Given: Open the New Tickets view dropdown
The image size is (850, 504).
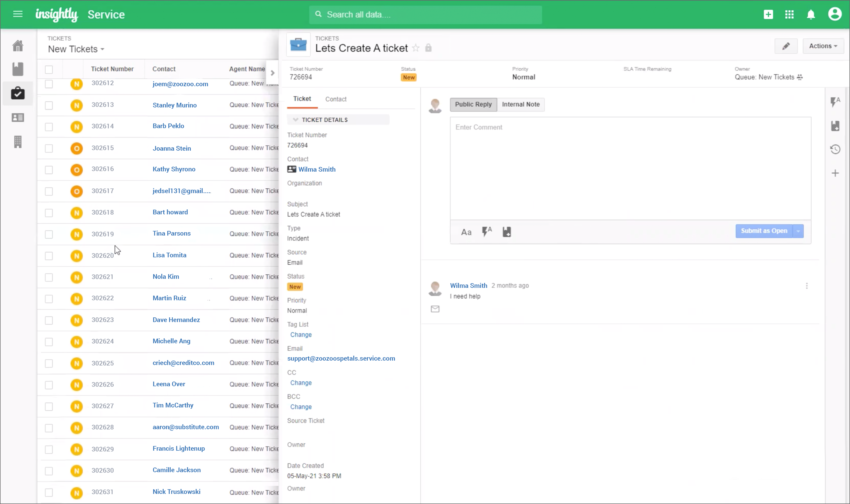Looking at the screenshot, I should click(x=76, y=49).
